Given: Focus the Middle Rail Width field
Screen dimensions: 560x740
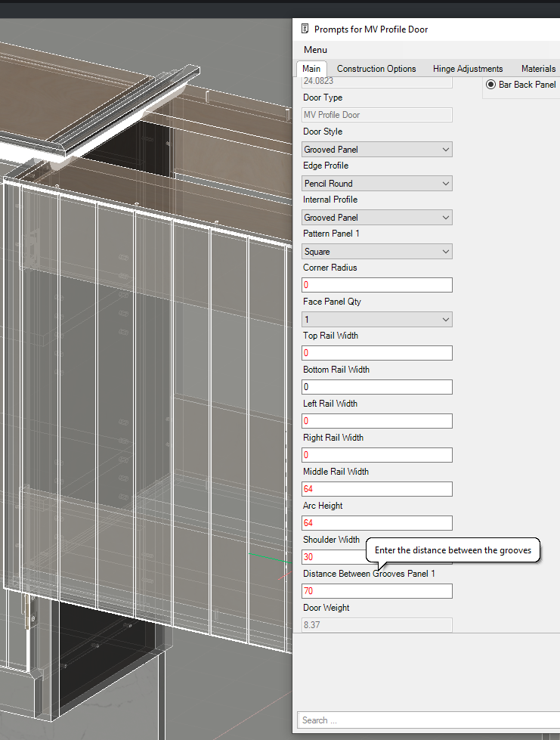Looking at the screenshot, I should [x=377, y=489].
